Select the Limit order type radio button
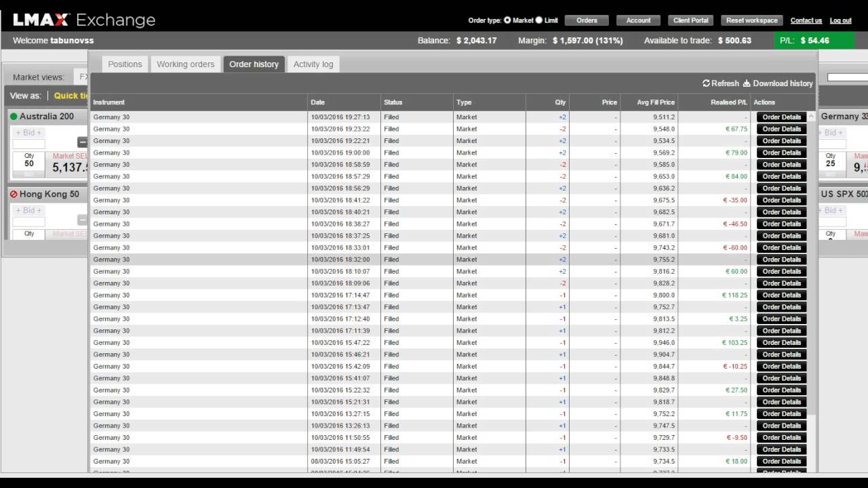This screenshot has width=868, height=488. pos(539,20)
